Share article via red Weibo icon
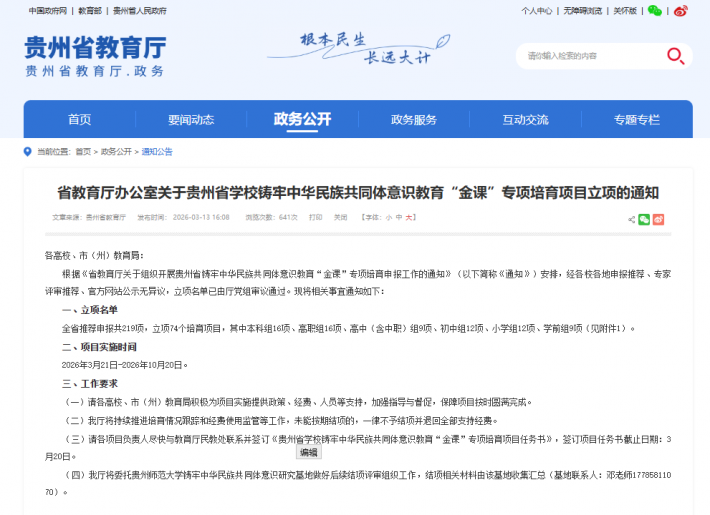 [658, 219]
